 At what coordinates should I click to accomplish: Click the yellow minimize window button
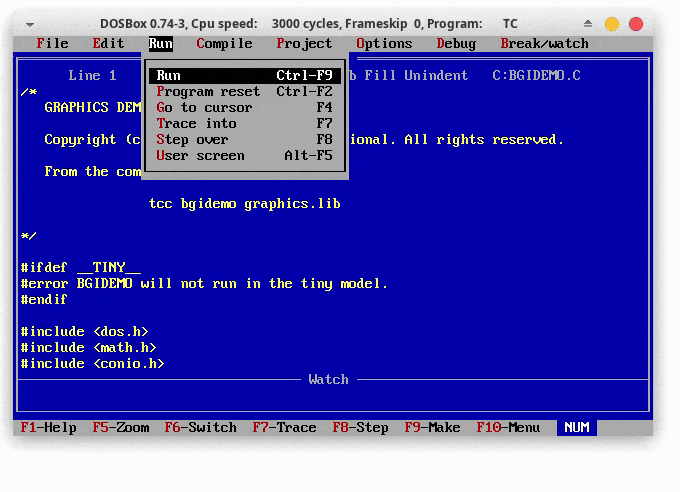[612, 24]
